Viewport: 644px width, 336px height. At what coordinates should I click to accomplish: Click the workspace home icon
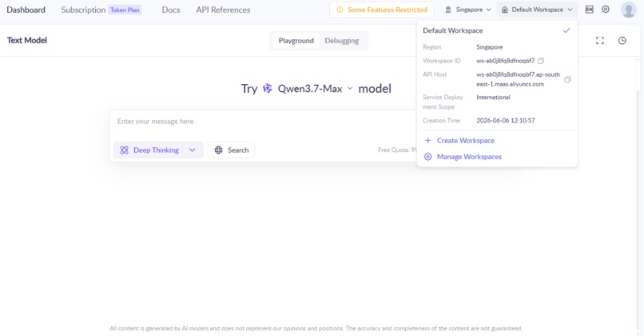[505, 10]
